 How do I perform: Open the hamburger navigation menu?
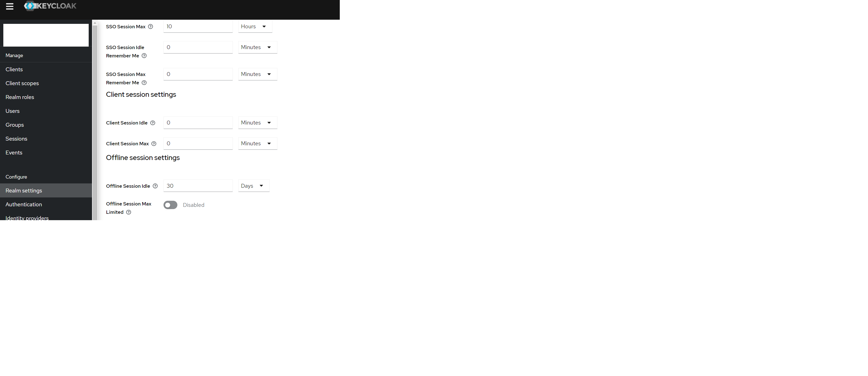[x=10, y=6]
